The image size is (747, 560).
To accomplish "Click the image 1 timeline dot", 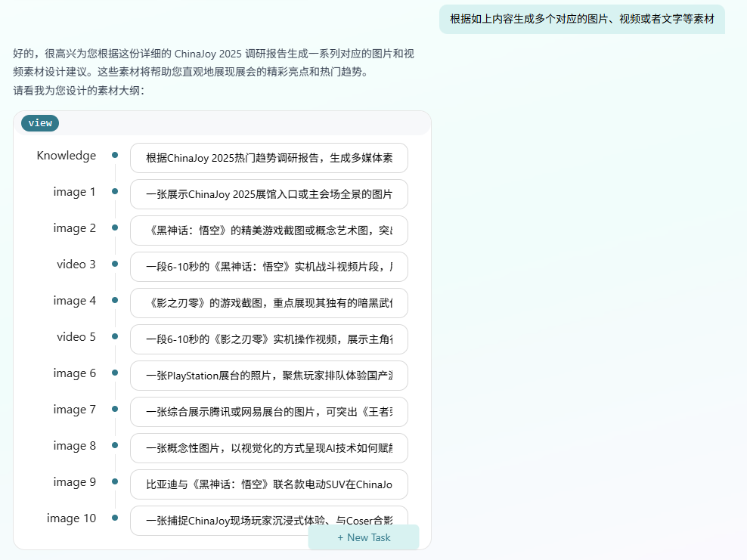I will pyautogui.click(x=115, y=191).
